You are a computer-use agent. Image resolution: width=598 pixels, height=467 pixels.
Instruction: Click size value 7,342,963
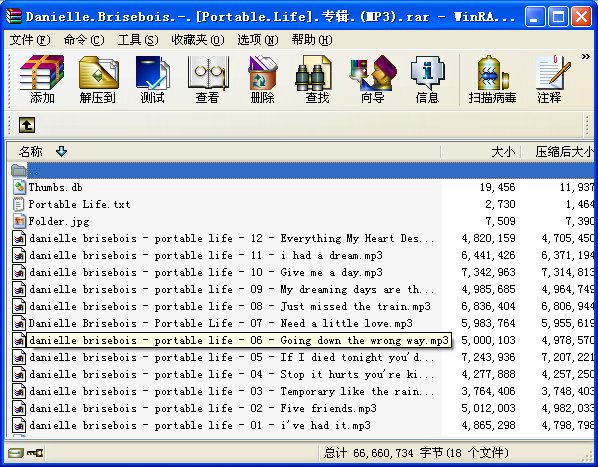coord(488,272)
